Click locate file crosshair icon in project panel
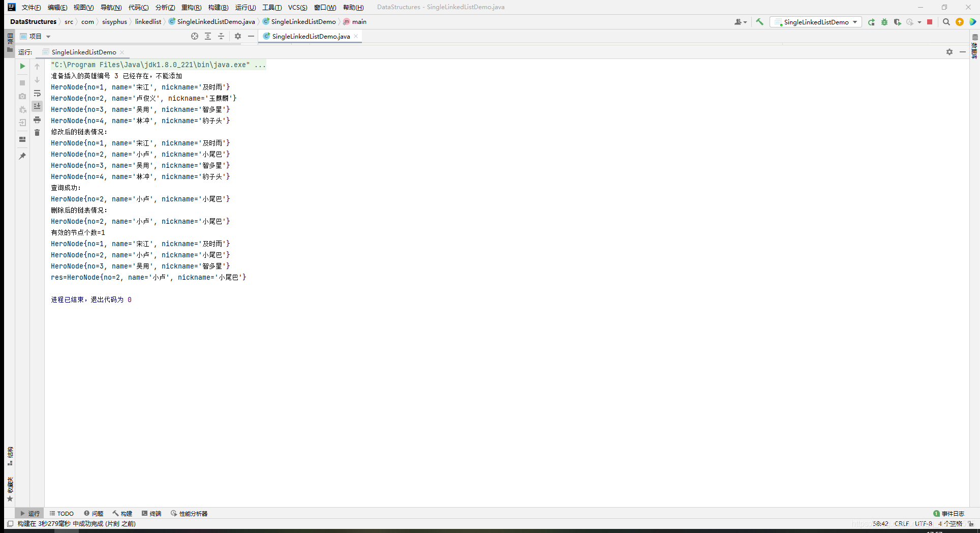 click(x=195, y=36)
